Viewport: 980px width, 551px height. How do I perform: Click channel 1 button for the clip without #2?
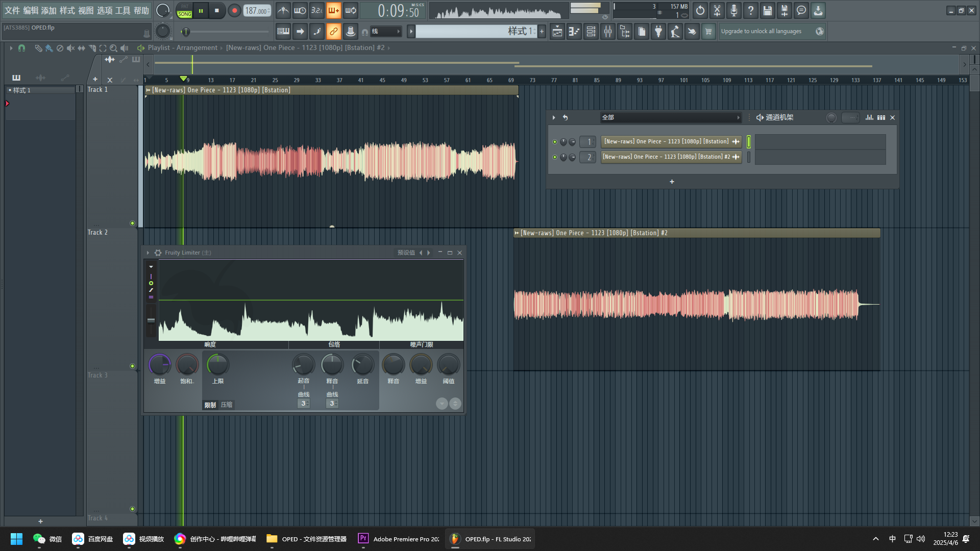671,142
